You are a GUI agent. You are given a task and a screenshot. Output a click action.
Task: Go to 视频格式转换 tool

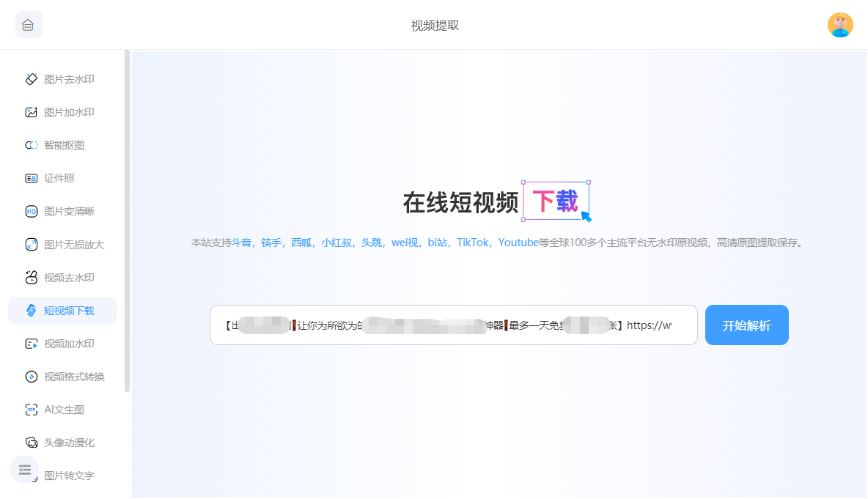(62, 377)
